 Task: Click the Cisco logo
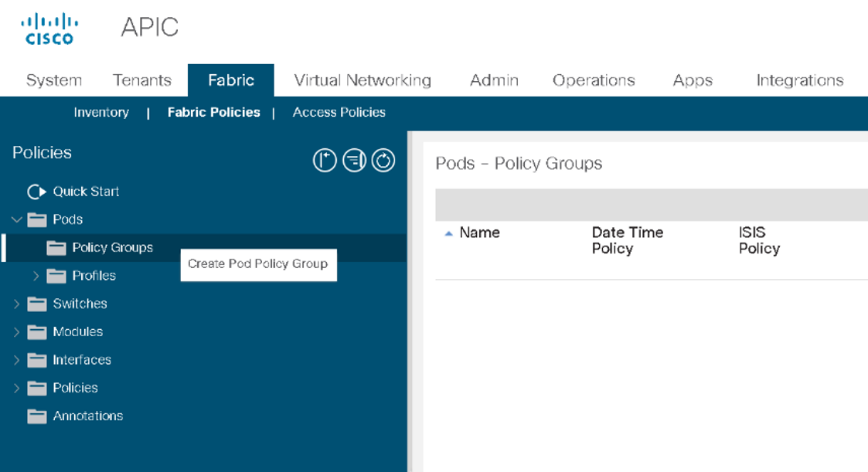pos(49,29)
